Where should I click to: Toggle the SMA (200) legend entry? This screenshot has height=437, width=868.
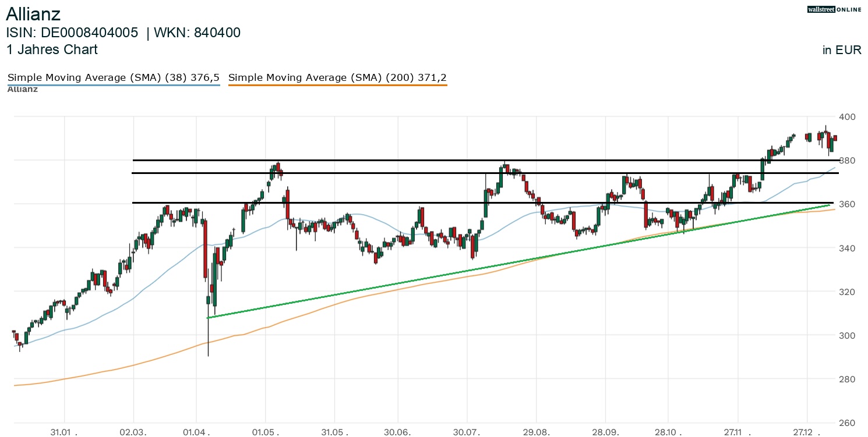(337, 77)
